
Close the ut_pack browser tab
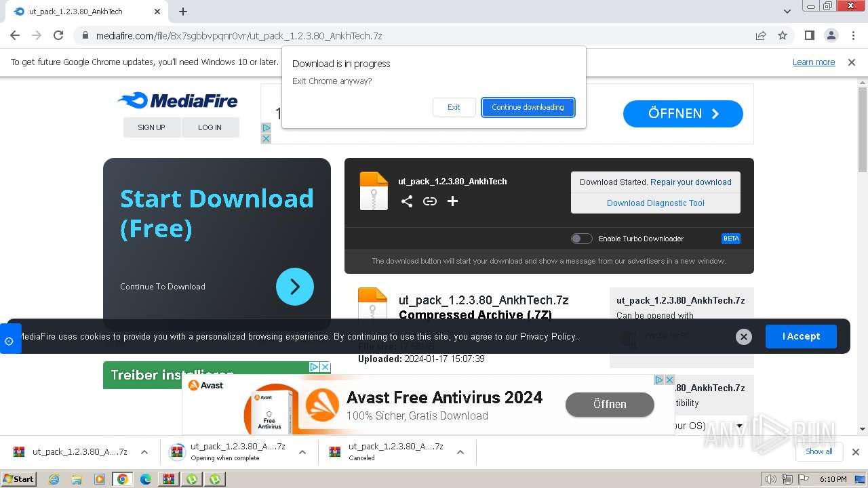(x=157, y=12)
